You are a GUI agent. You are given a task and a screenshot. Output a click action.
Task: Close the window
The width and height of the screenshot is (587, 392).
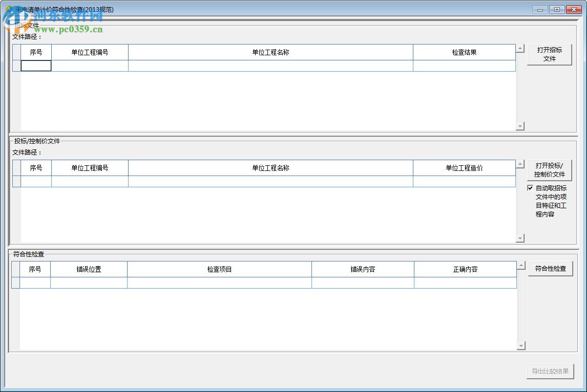[x=574, y=10]
